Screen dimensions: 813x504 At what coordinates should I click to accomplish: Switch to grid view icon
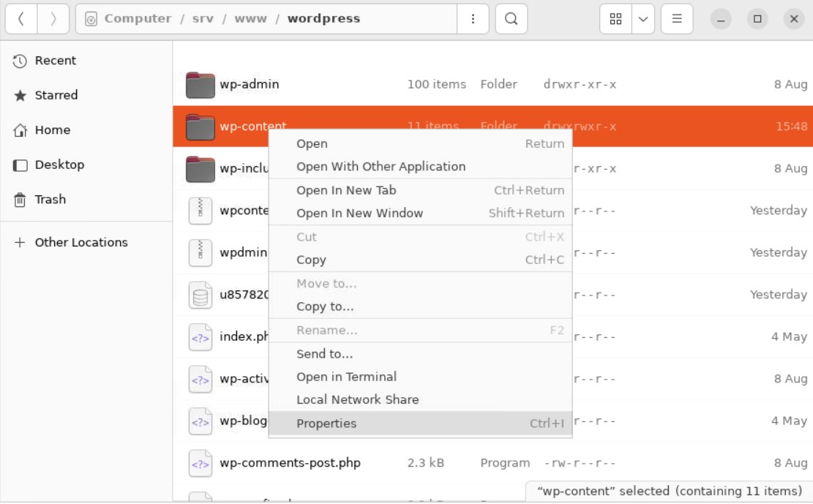pos(615,19)
